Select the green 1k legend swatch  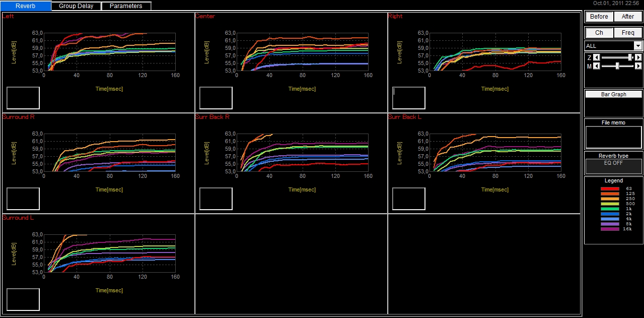(610, 209)
